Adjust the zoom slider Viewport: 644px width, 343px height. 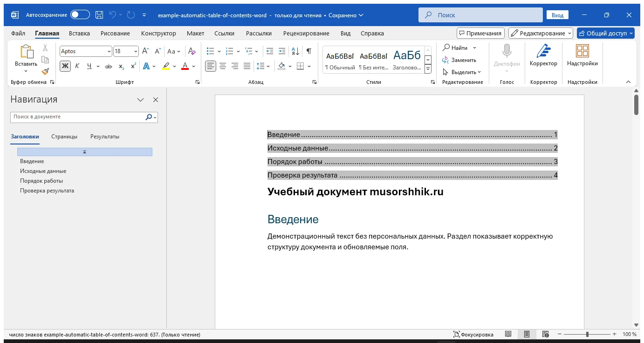pyautogui.click(x=587, y=334)
